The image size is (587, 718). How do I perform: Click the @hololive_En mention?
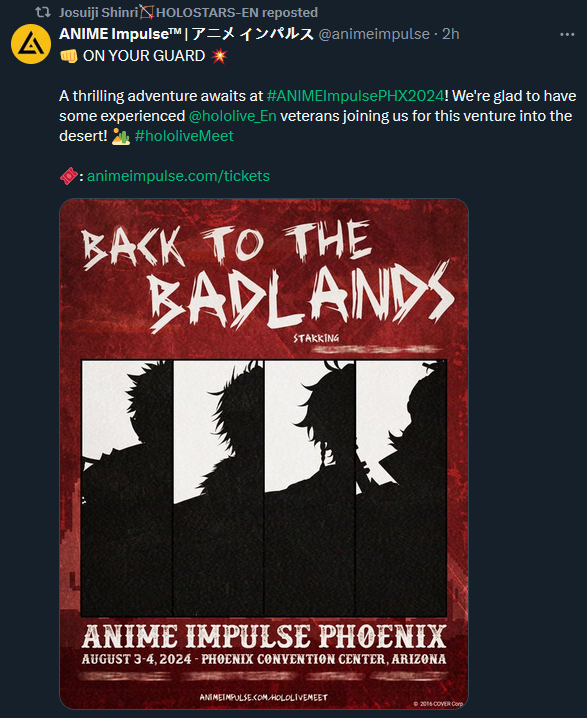[x=233, y=116]
